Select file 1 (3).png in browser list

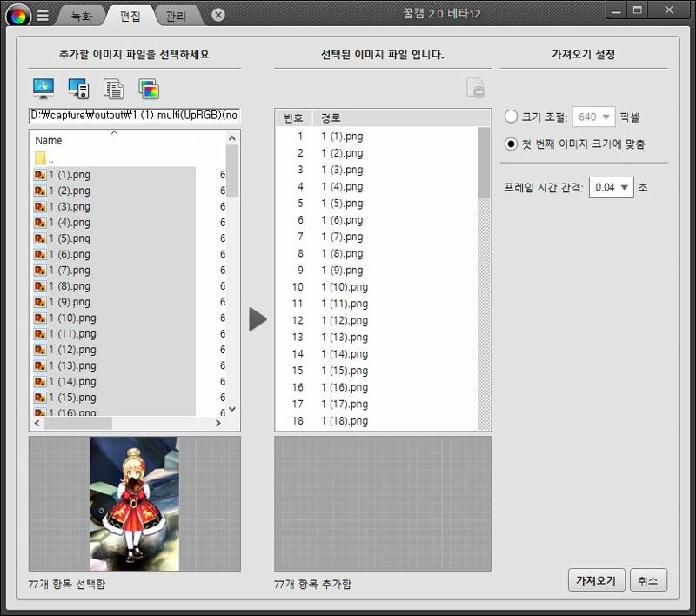click(114, 207)
